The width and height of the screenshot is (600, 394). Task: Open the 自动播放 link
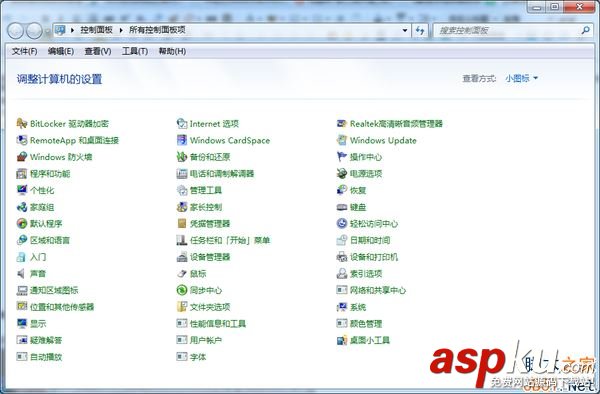pos(46,357)
